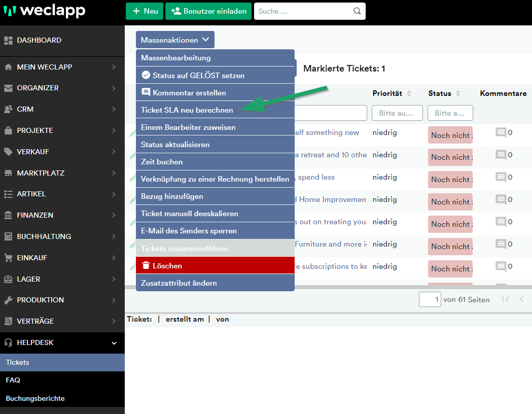Click comment icon in first ticket row
The image size is (532, 414).
(x=501, y=132)
